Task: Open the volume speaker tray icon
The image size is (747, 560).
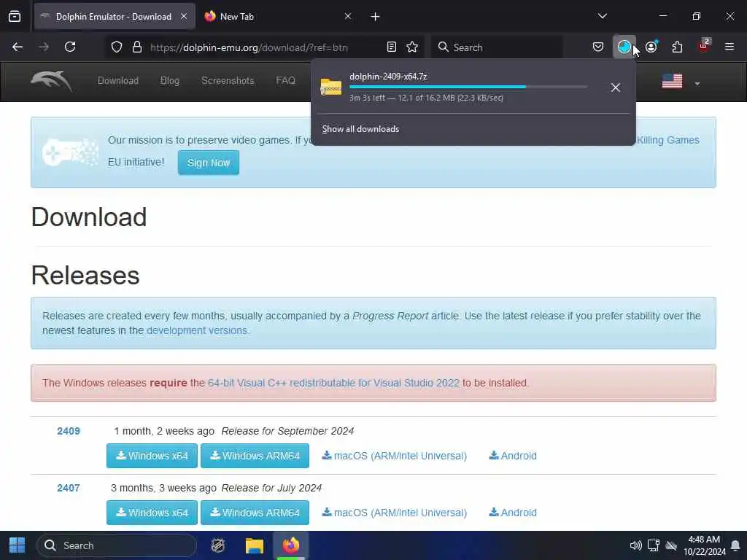Action: click(635, 545)
